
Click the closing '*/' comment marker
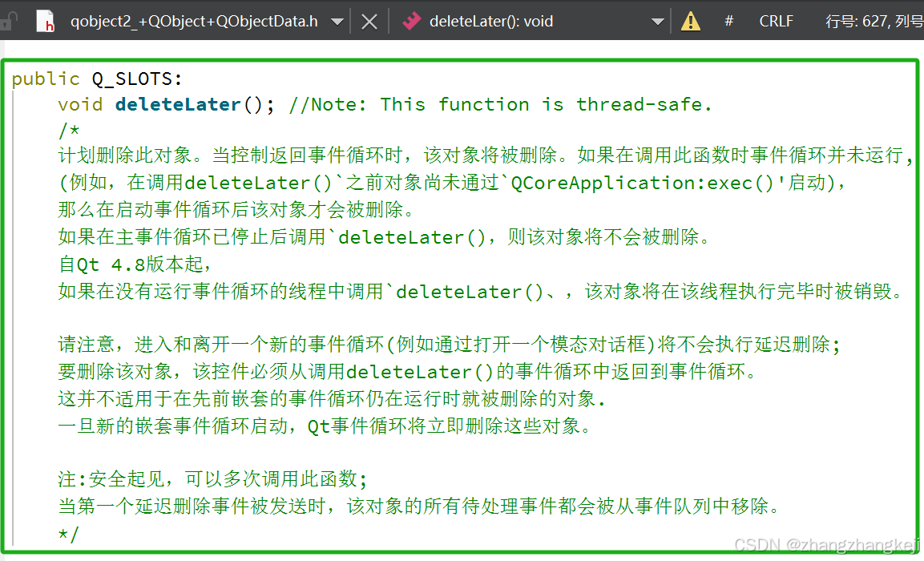68,535
